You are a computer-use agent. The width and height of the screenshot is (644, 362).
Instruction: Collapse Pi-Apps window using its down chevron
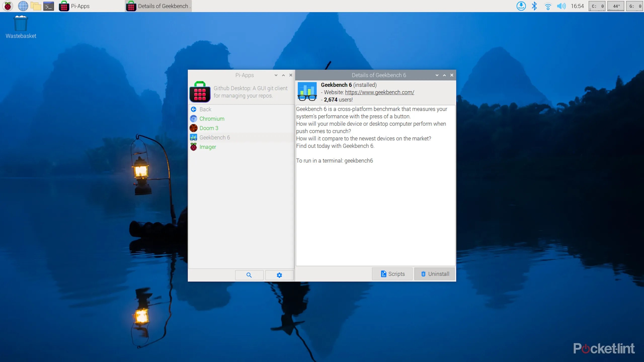(276, 75)
